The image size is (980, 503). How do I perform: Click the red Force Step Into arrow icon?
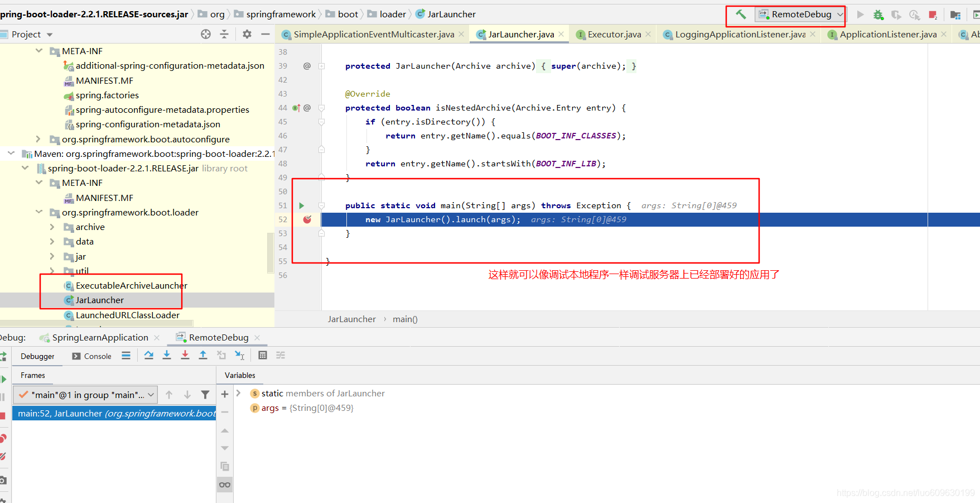(x=185, y=355)
